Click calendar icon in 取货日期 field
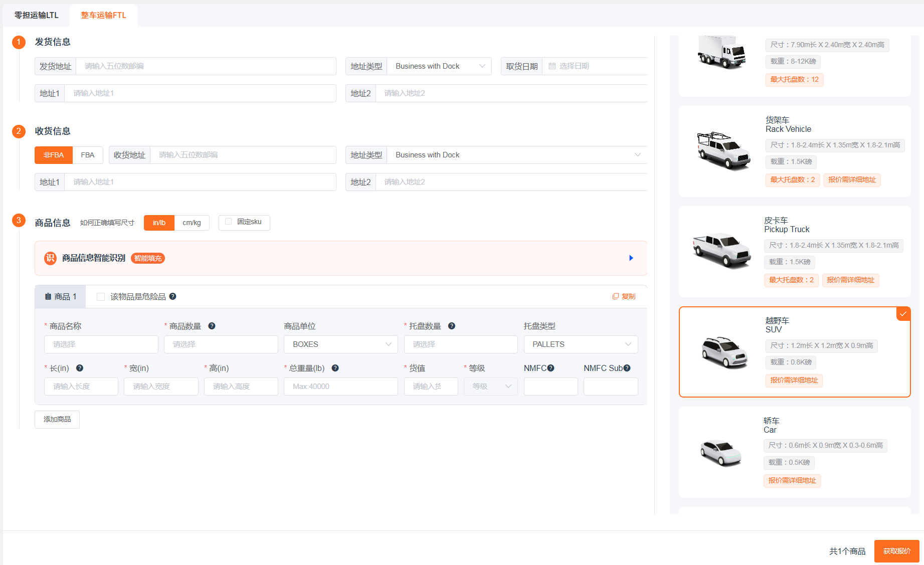The height and width of the screenshot is (565, 924). click(x=552, y=66)
